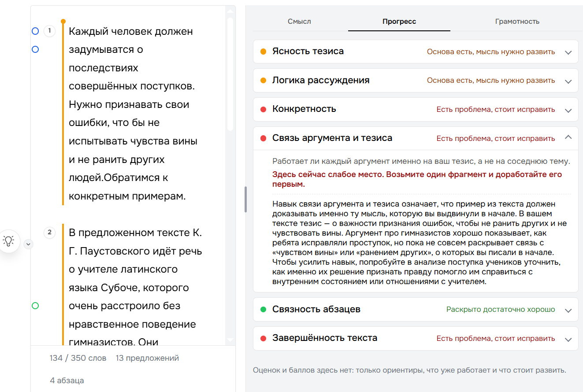Click the blue circle marker next to paragraph 1

pos(35,31)
